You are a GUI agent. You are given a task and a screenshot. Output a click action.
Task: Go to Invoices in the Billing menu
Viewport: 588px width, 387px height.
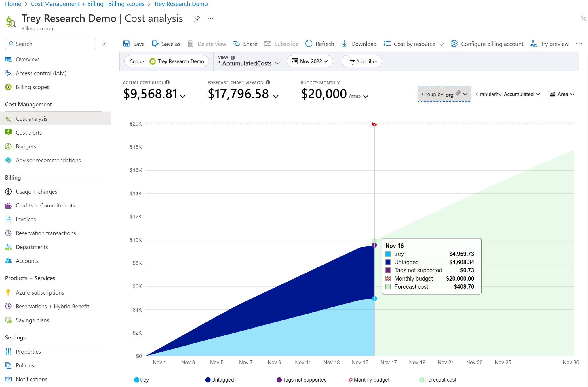pos(26,219)
